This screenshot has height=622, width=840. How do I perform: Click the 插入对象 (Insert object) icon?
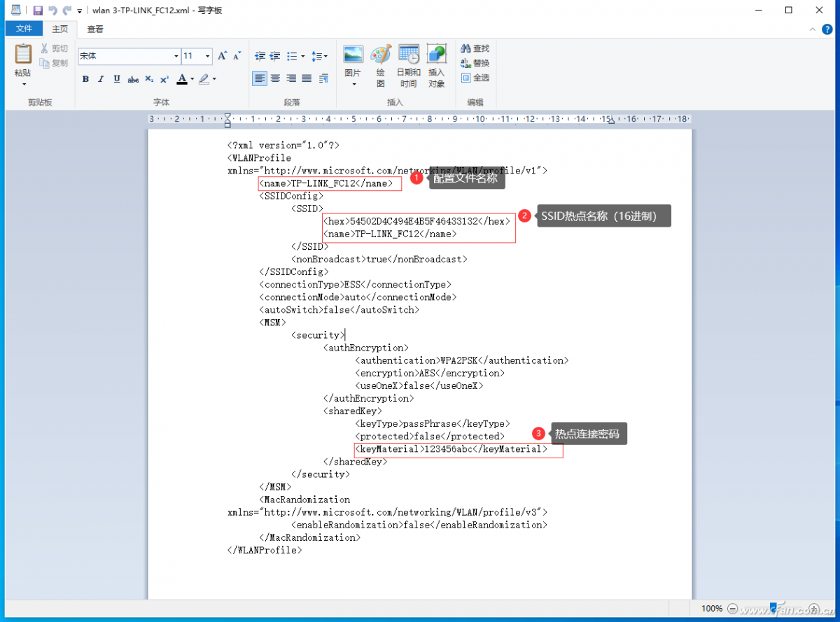pos(437,66)
